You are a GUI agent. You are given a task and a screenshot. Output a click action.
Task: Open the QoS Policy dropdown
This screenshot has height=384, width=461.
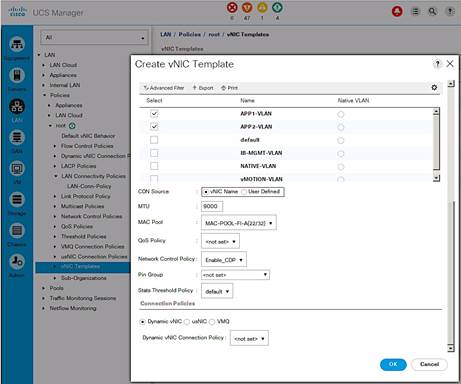coord(220,241)
